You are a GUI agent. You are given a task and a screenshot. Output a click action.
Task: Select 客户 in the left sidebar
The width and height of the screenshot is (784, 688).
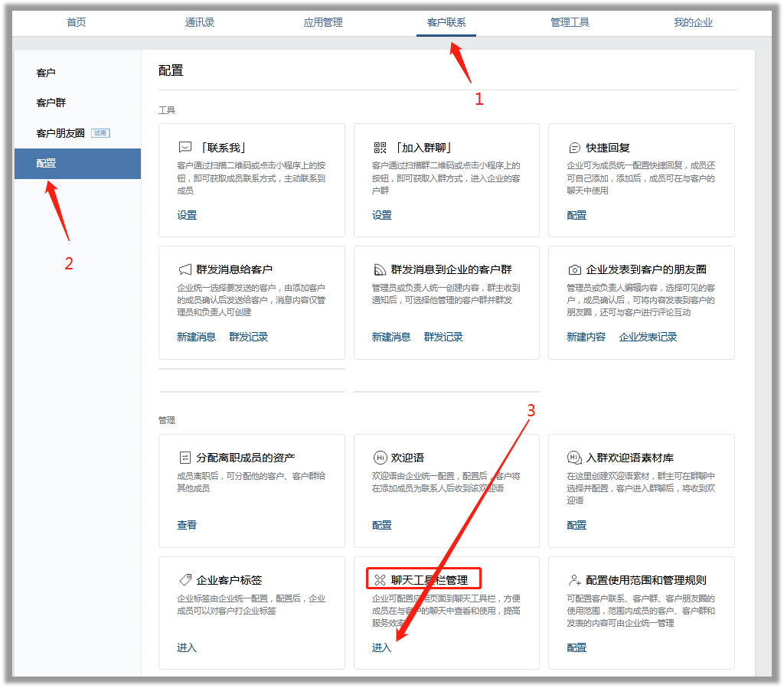tap(46, 73)
